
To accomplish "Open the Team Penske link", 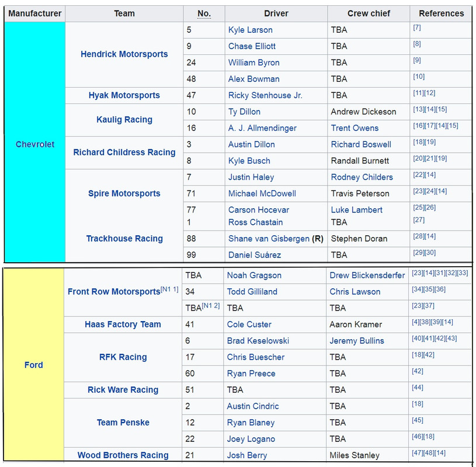I will pyautogui.click(x=123, y=423).
